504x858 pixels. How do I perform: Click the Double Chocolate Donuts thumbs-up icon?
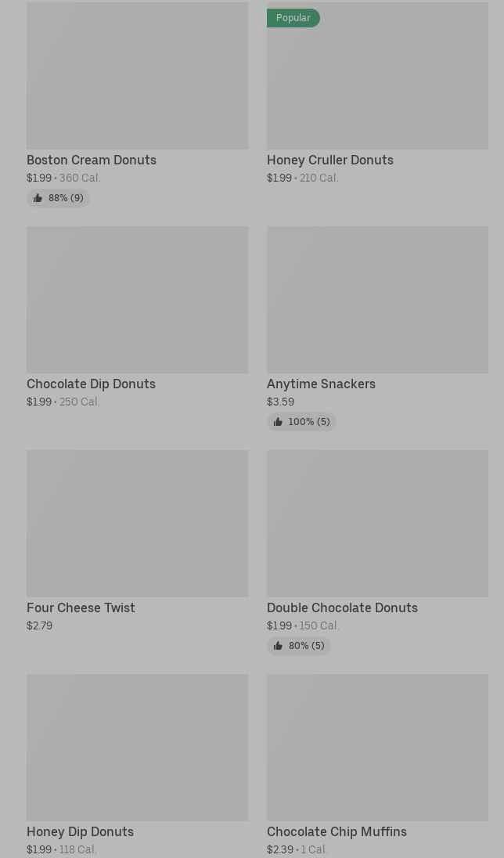278,646
